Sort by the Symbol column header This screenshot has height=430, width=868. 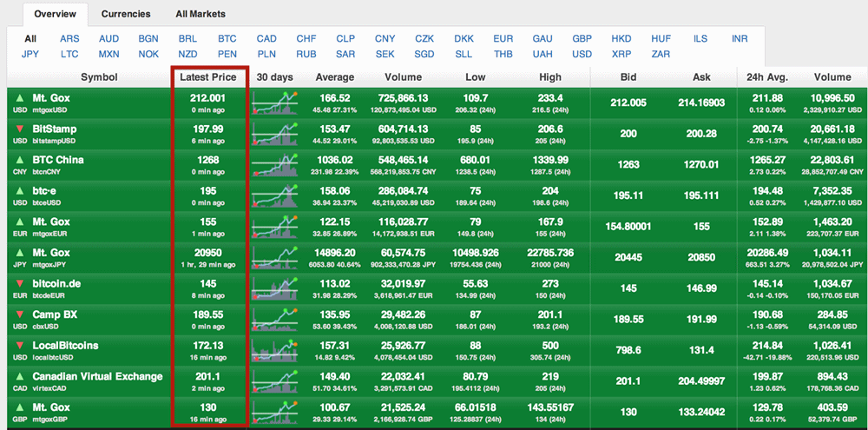[x=99, y=77]
